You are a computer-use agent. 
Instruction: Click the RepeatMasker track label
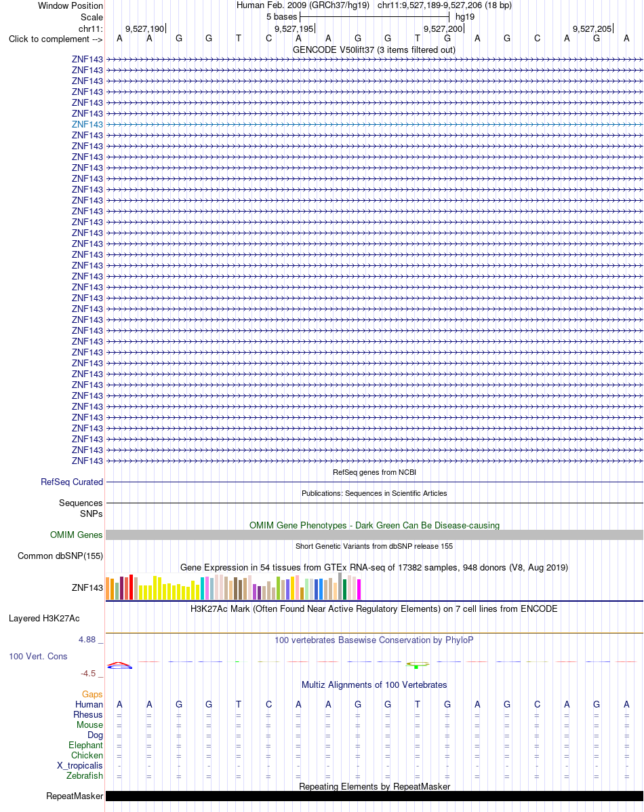(75, 796)
